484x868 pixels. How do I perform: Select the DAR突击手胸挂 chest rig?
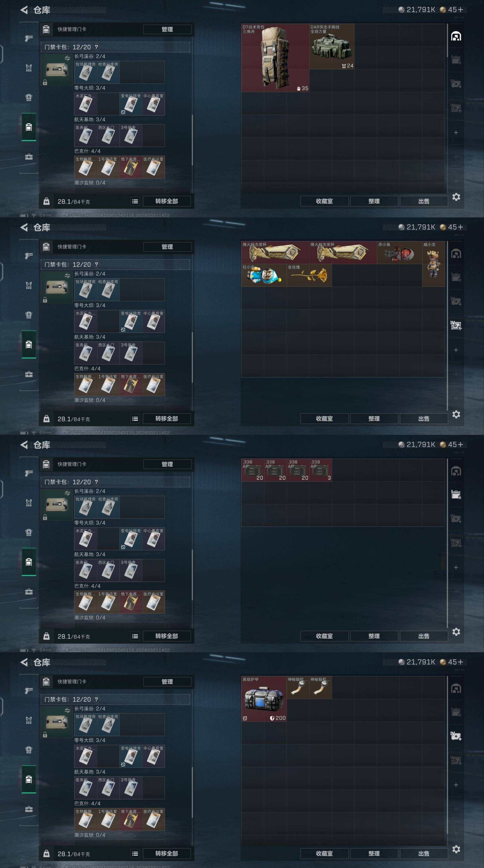pyautogui.click(x=332, y=46)
